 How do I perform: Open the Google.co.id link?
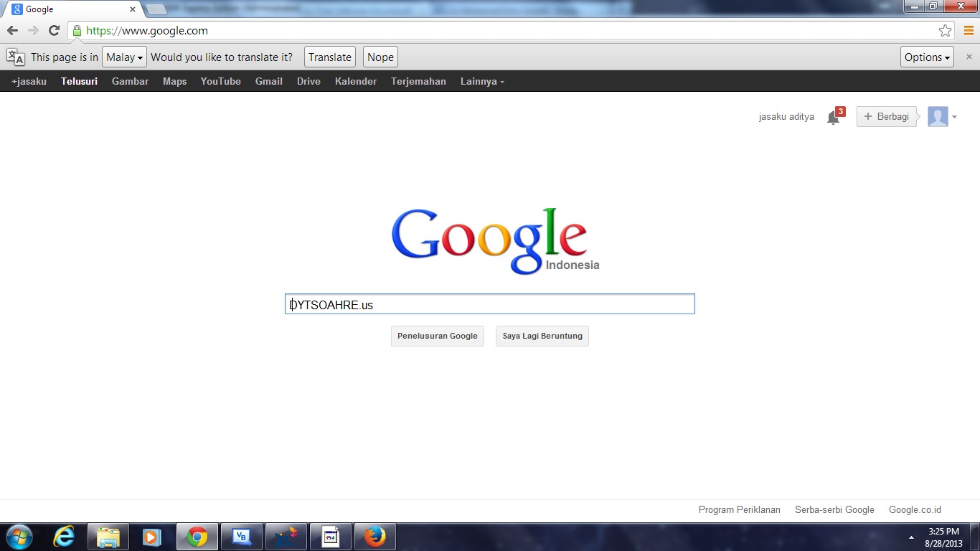915,510
